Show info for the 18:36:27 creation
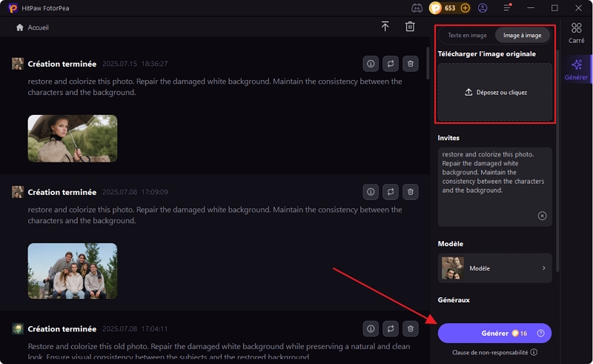The height and width of the screenshot is (364, 593). pyautogui.click(x=371, y=64)
